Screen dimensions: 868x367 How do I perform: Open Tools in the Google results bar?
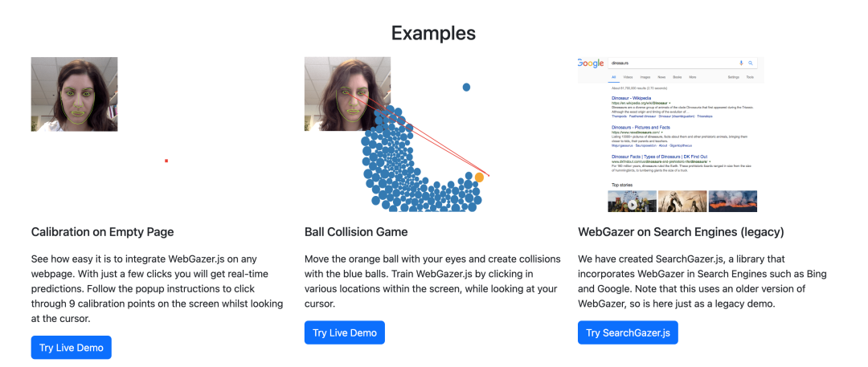pyautogui.click(x=750, y=77)
